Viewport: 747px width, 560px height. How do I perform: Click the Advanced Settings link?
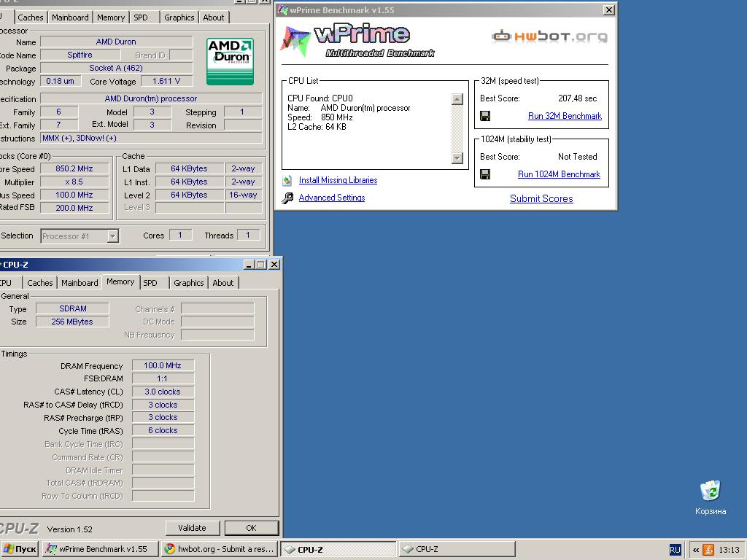coord(332,198)
